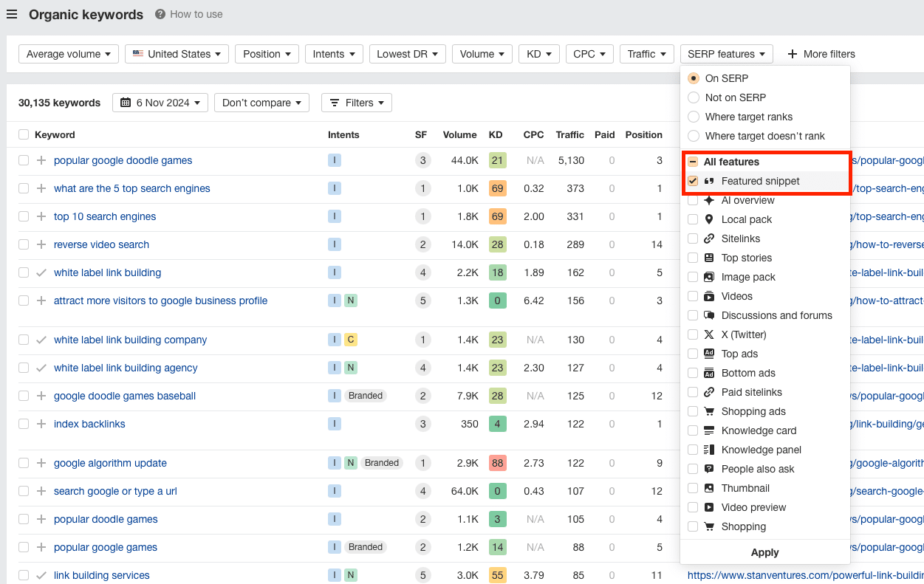Click the plus icon beside popular google doodle games
Screen dimensions: 924x584
(41, 160)
